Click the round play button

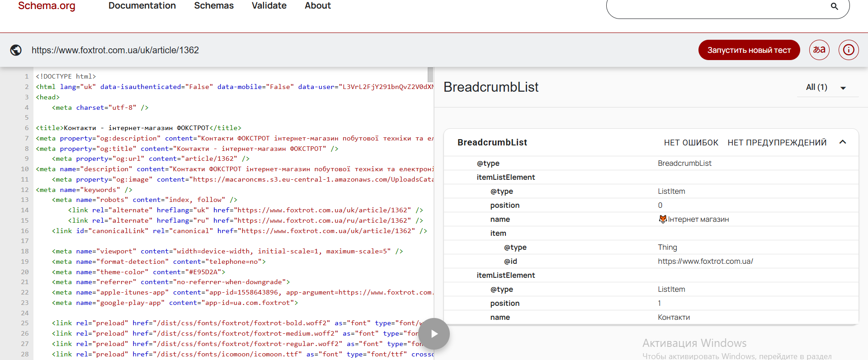tap(434, 334)
